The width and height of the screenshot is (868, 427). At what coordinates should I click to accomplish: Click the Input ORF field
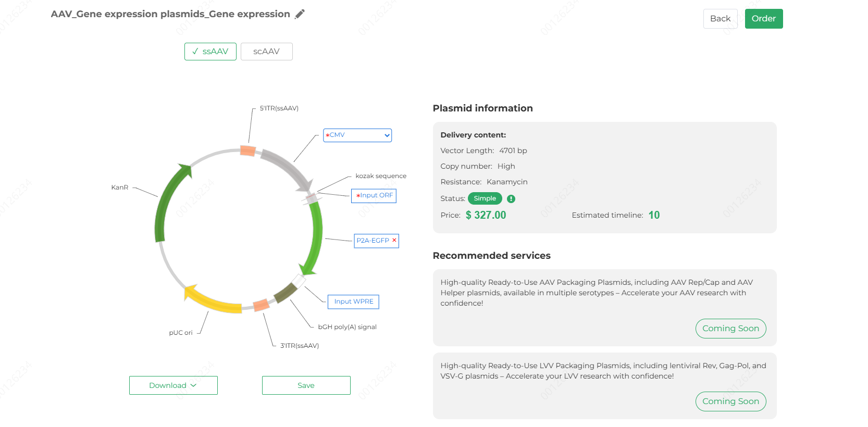(x=374, y=196)
